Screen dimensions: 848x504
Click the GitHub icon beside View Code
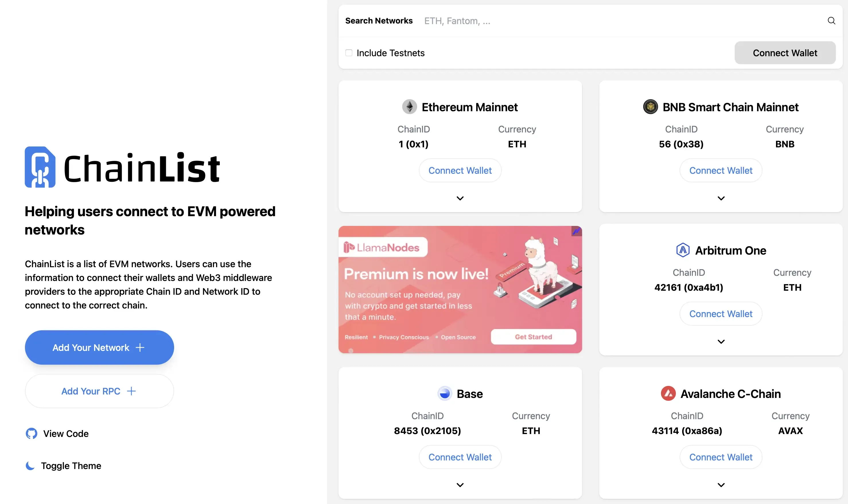tap(32, 433)
